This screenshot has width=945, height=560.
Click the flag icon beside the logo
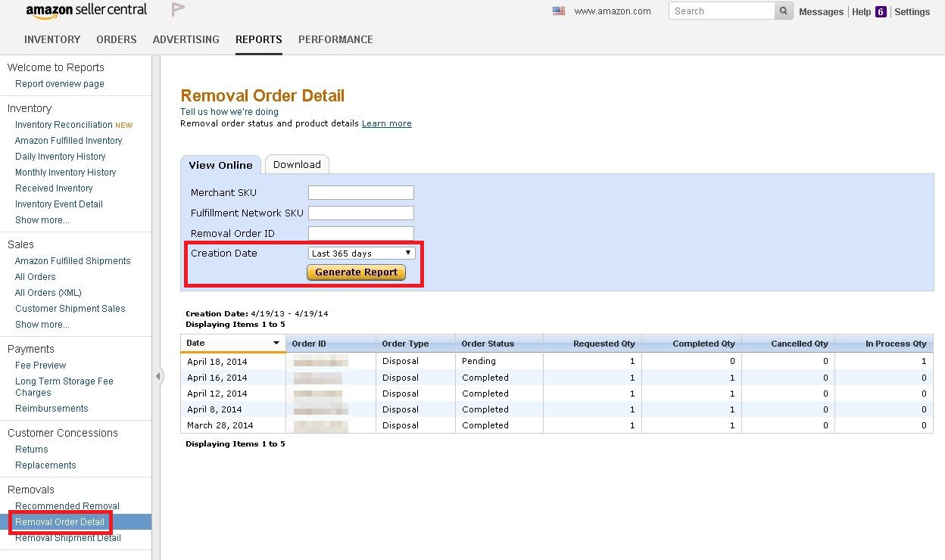178,10
